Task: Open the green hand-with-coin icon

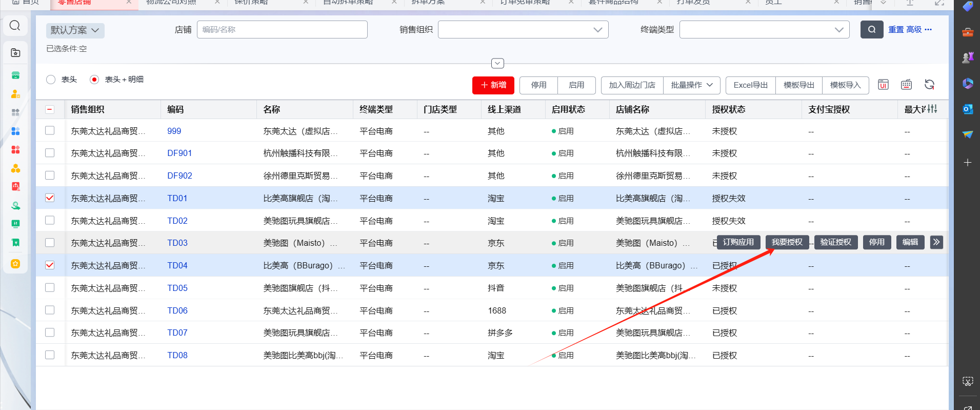Action: (15, 206)
